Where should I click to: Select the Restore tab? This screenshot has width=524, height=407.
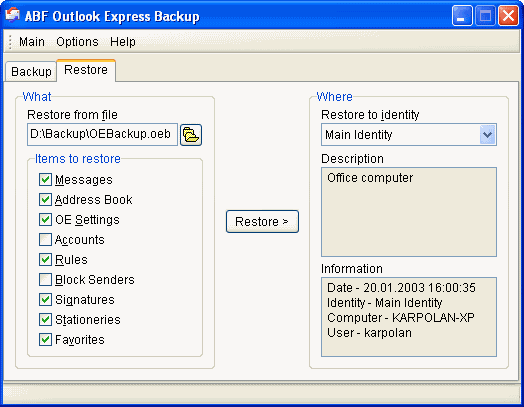[x=86, y=70]
